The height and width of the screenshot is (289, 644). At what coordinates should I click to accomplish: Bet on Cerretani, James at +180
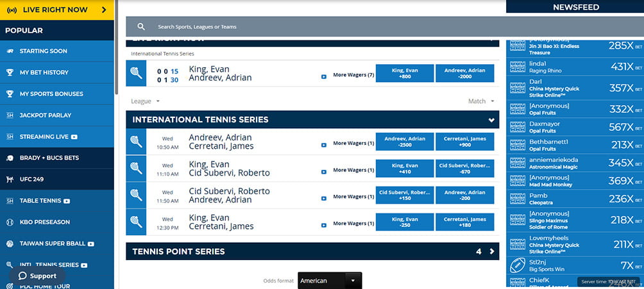[x=465, y=222]
